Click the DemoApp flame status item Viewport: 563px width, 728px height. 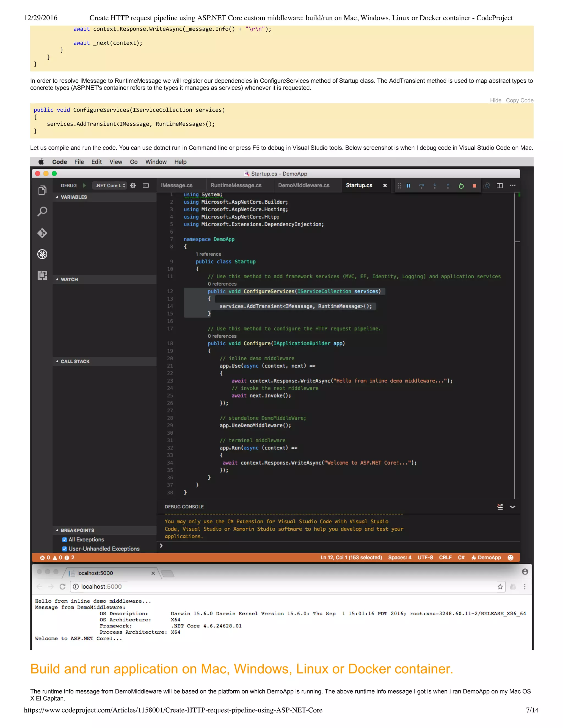(x=486, y=558)
